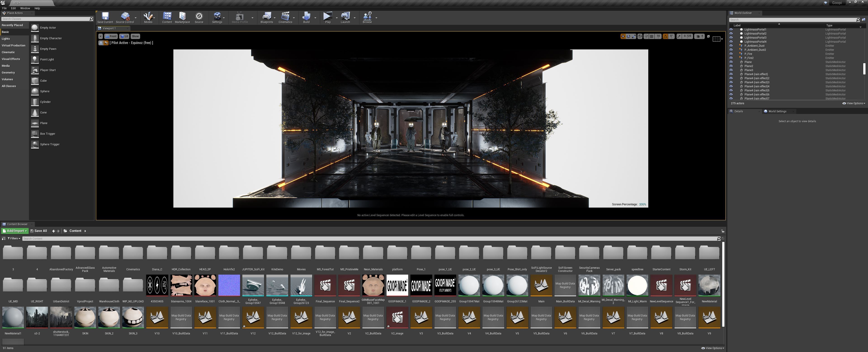
Task: Click the Save Current toolbar icon
Action: tap(105, 17)
